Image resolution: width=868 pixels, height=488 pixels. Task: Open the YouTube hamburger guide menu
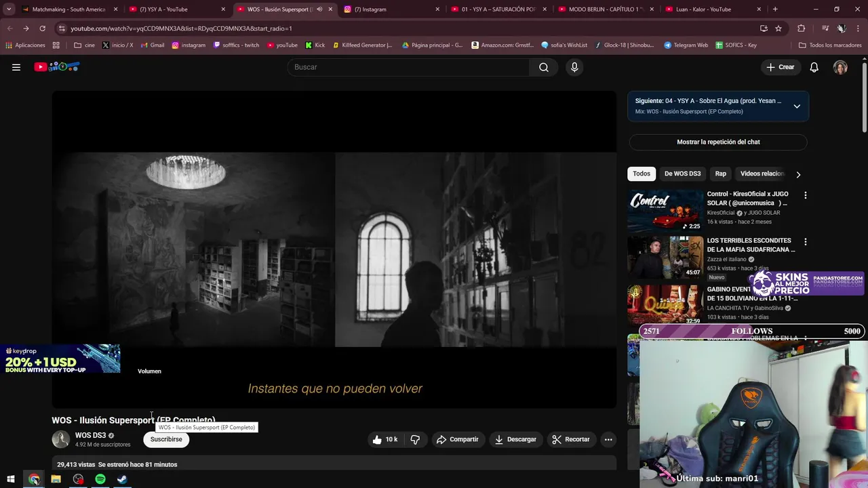(x=16, y=67)
